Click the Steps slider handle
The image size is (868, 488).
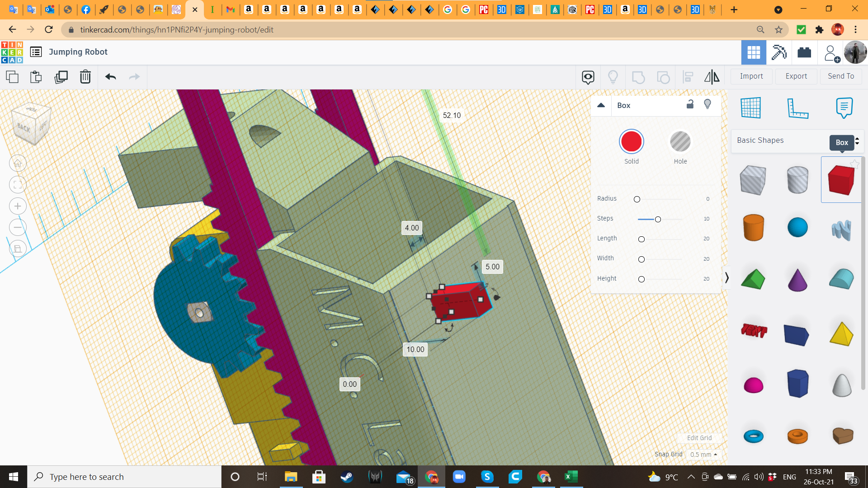click(658, 219)
